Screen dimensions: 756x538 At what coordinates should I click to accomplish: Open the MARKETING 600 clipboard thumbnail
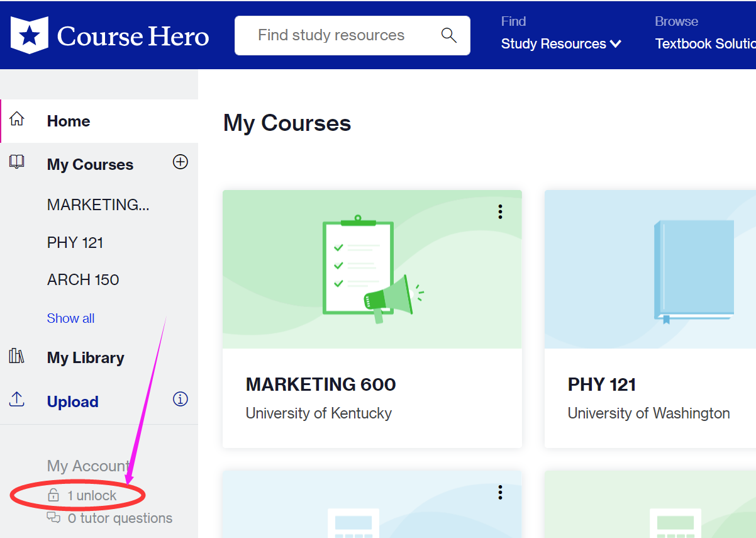click(372, 269)
